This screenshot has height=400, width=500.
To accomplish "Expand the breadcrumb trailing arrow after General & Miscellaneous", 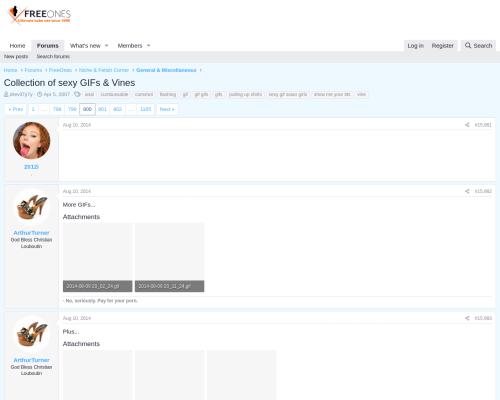I will (x=200, y=70).
